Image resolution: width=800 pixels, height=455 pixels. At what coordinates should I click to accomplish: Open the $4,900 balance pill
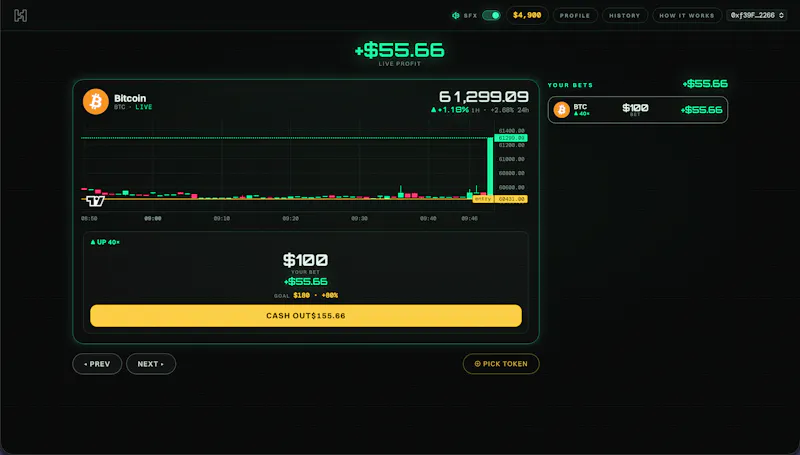[527, 15]
